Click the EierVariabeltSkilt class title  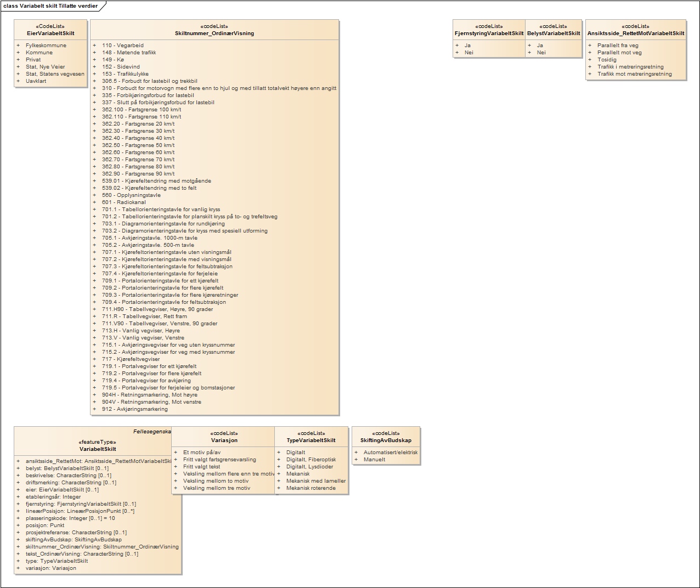click(50, 33)
